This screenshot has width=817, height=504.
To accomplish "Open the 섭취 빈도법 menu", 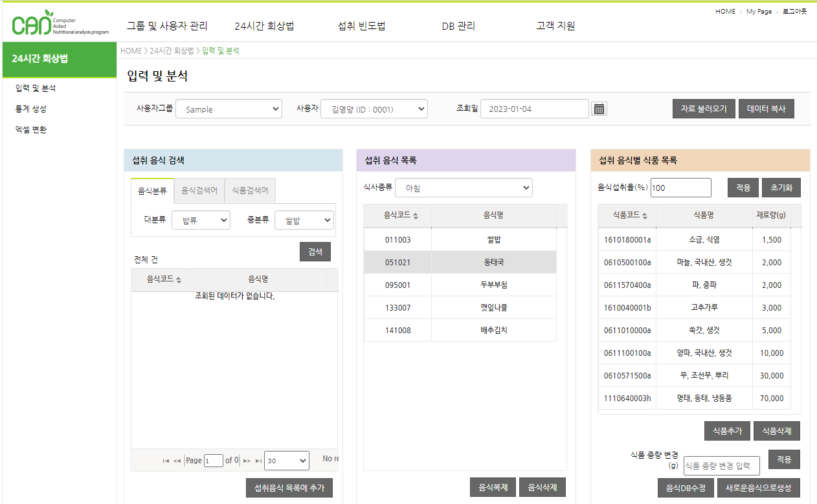I will click(x=361, y=27).
